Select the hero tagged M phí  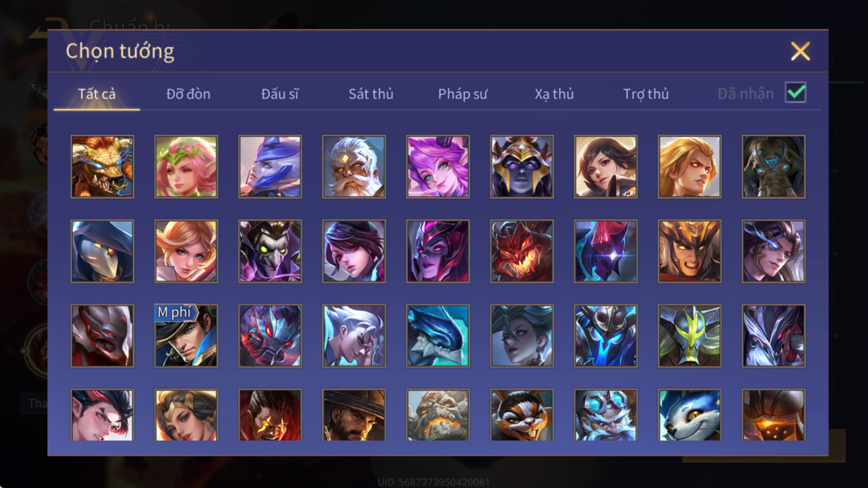pyautogui.click(x=186, y=336)
